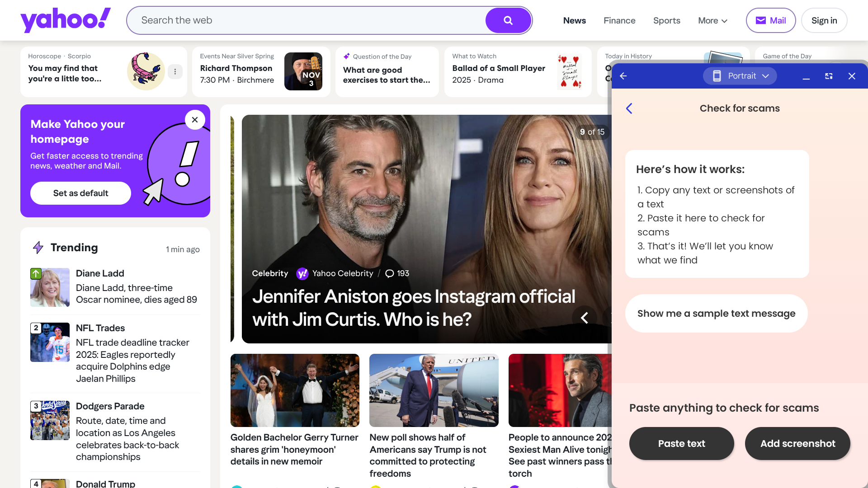Click Add screenshot button
This screenshot has width=868, height=488.
coord(797,443)
